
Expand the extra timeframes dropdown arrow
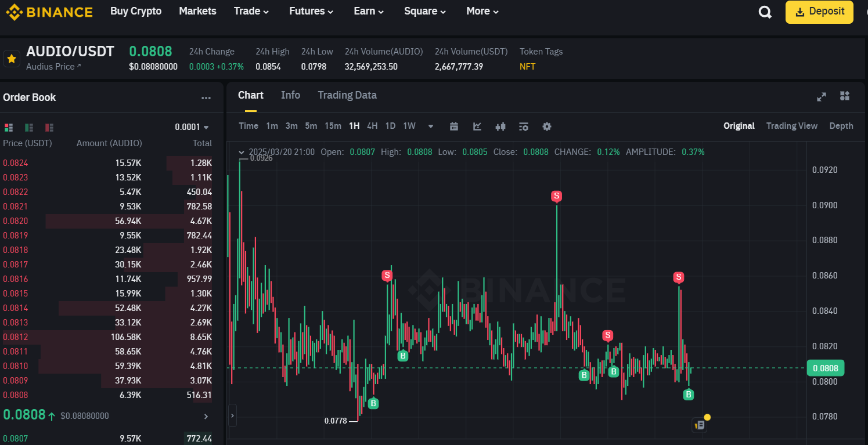pyautogui.click(x=430, y=126)
